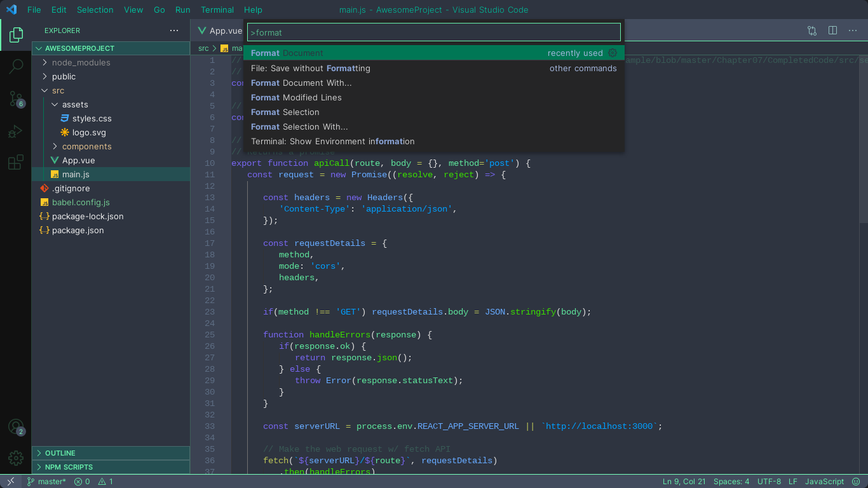Screen dimensions: 868x488
Task: Open the Manage gear menu
Action: [x=16, y=458]
